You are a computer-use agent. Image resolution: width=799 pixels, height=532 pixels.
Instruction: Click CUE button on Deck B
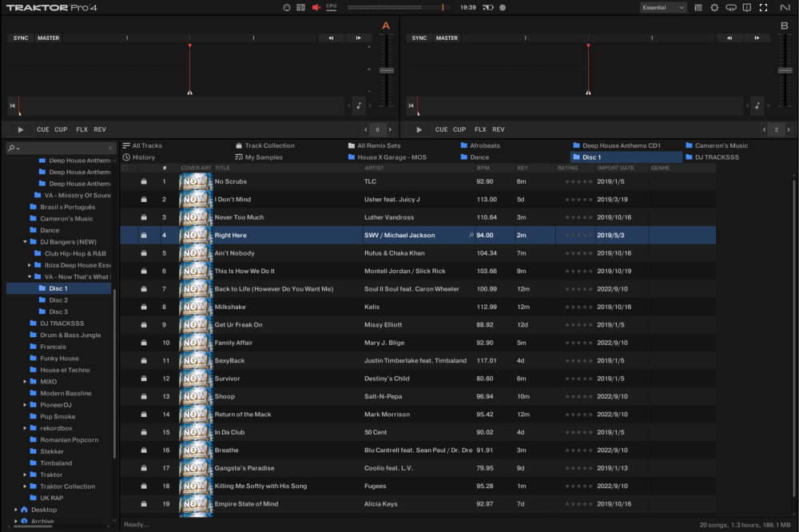441,129
